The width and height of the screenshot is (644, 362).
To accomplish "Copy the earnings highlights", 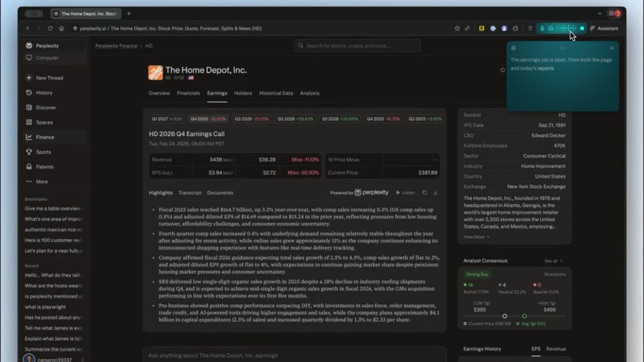I will [x=425, y=193].
